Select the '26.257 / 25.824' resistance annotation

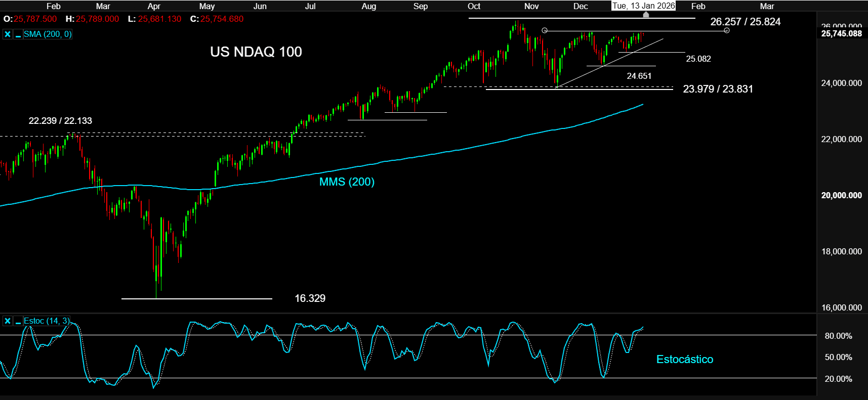pyautogui.click(x=746, y=22)
